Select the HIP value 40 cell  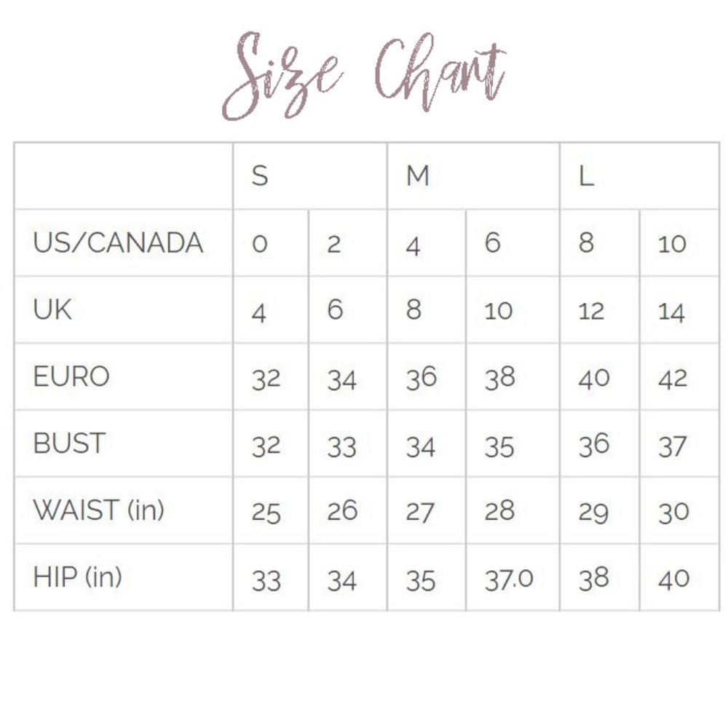click(x=673, y=579)
